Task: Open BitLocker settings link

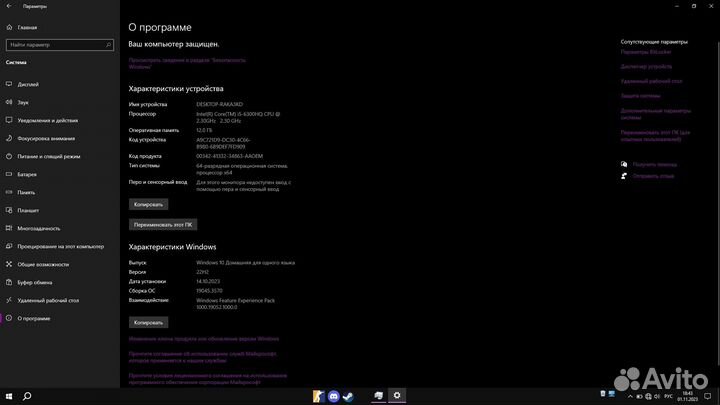Action: pos(646,52)
